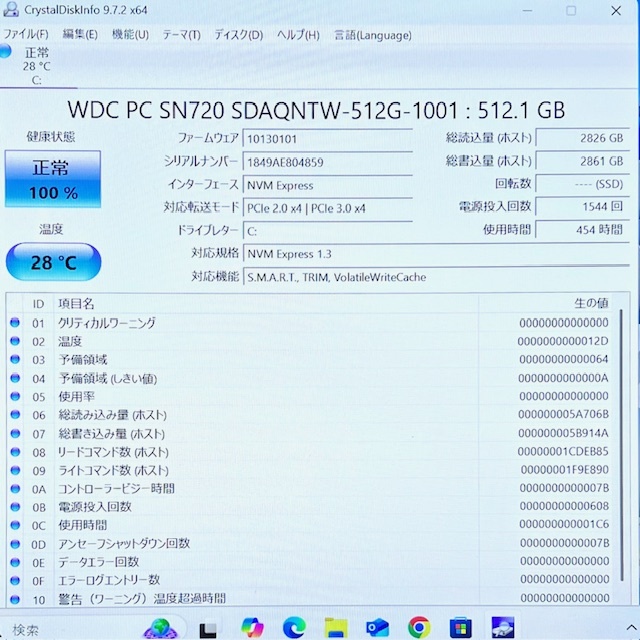The height and width of the screenshot is (640, 640).
Task: Open the 言語(Language) menu
Action: [x=373, y=36]
